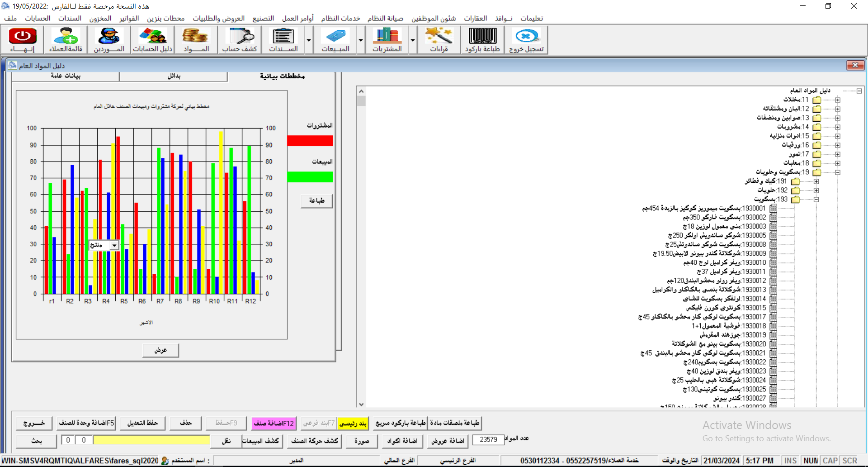Click the yellow search input field
This screenshot has height=467, width=868.
[151, 440]
